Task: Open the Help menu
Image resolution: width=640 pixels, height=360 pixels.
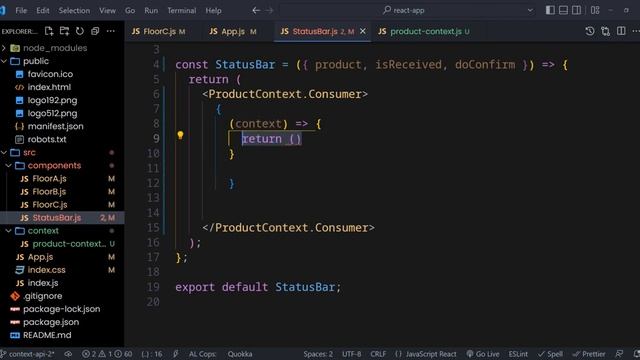Action: click(213, 11)
